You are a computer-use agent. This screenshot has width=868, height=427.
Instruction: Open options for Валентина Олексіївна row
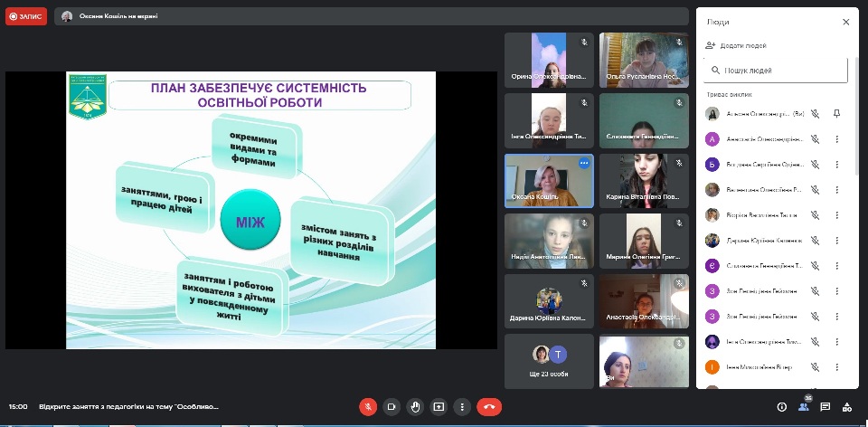pos(836,189)
